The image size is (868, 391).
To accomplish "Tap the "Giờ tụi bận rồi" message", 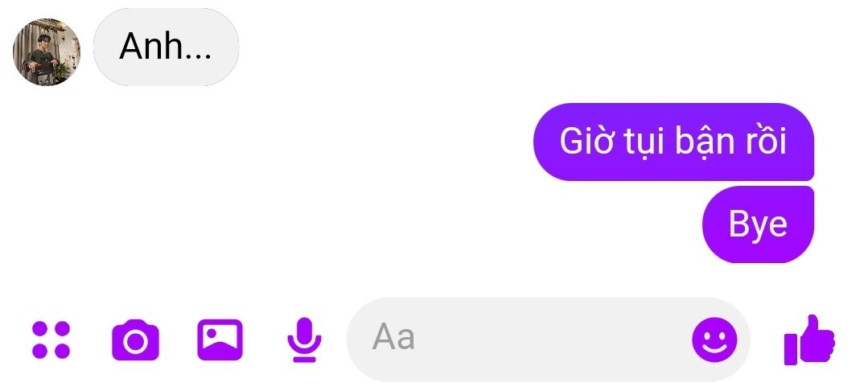I will 673,142.
